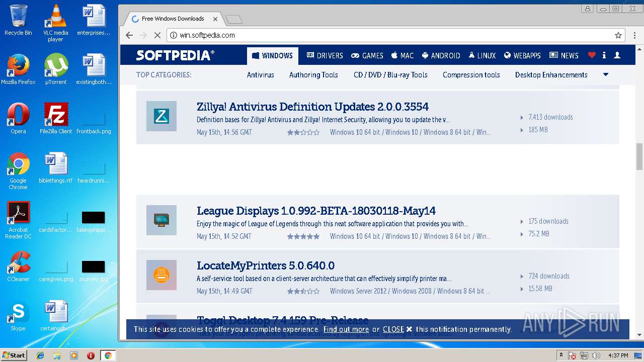
Task: Switch to the GAMES section
Action: tap(367, 55)
